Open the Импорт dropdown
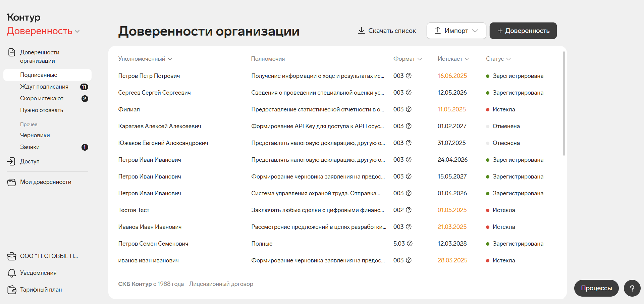The width and height of the screenshot is (644, 304). [456, 31]
